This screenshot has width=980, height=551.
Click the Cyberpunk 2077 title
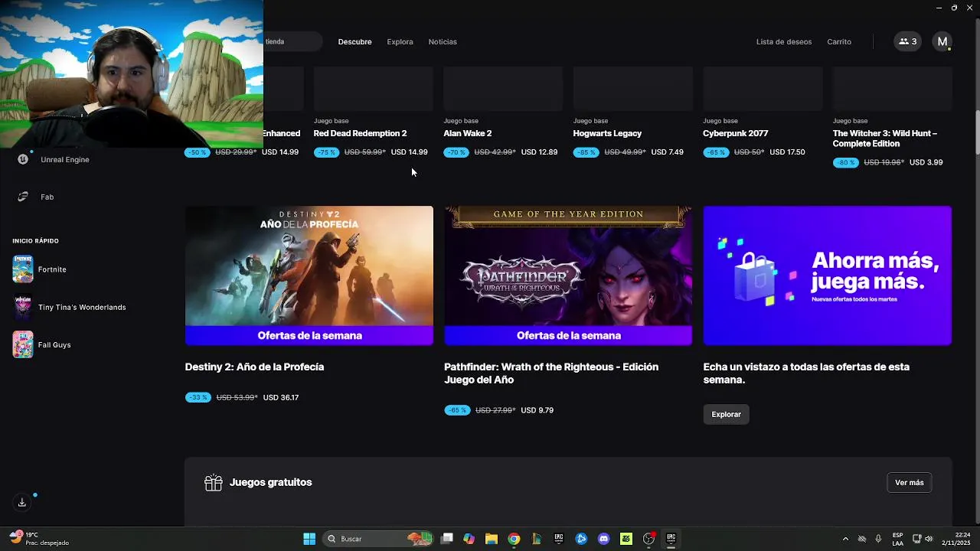(735, 133)
